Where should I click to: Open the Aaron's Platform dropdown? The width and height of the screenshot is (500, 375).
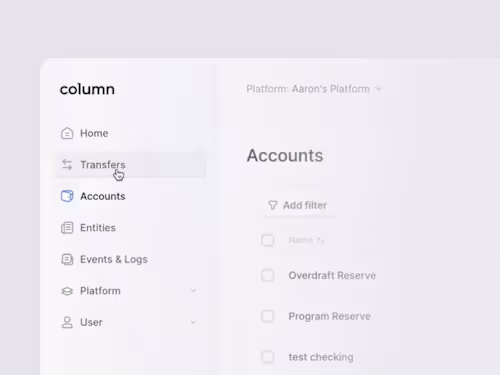click(x=314, y=89)
